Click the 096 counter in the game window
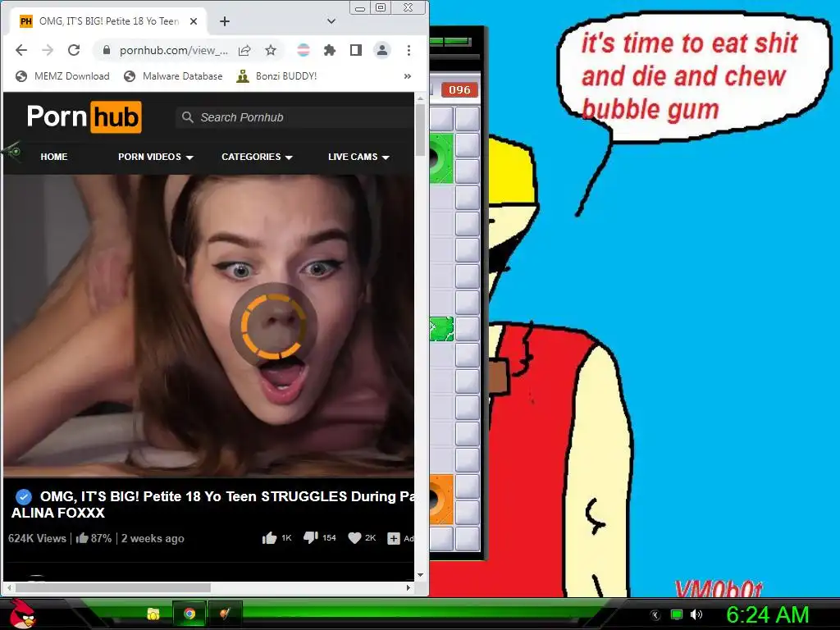 pyautogui.click(x=459, y=90)
